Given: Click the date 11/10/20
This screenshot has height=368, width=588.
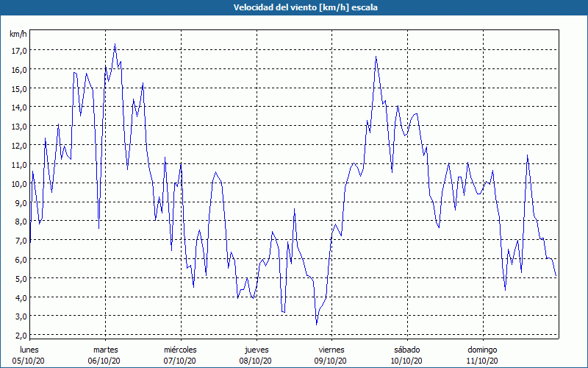Looking at the screenshot, I should [482, 361].
